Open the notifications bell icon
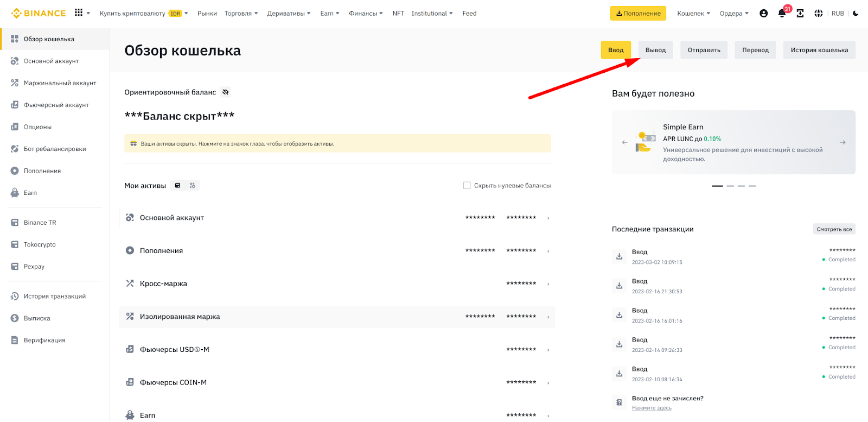The image size is (868, 422). [782, 14]
